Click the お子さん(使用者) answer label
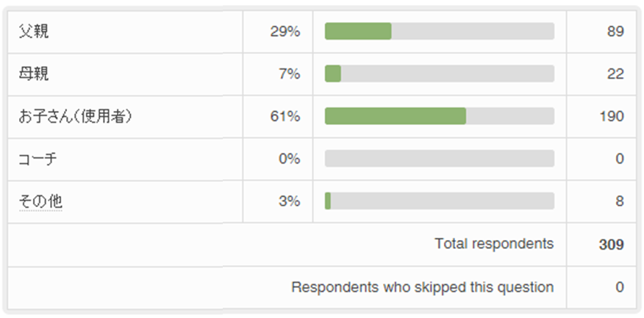644x318 pixels. pos(76,117)
